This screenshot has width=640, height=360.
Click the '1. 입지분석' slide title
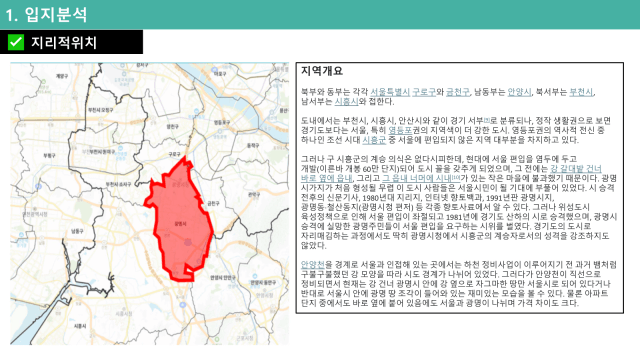[46, 14]
